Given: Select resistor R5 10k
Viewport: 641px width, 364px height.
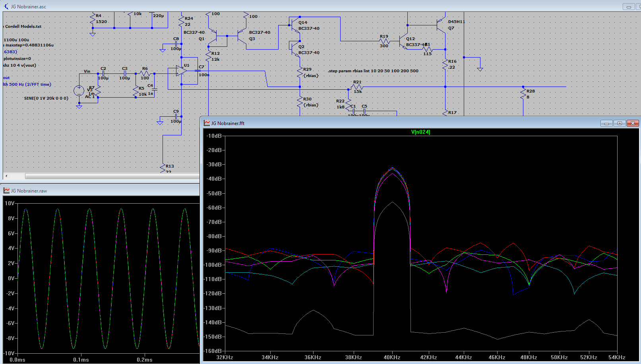Looking at the screenshot, I should pyautogui.click(x=136, y=91).
